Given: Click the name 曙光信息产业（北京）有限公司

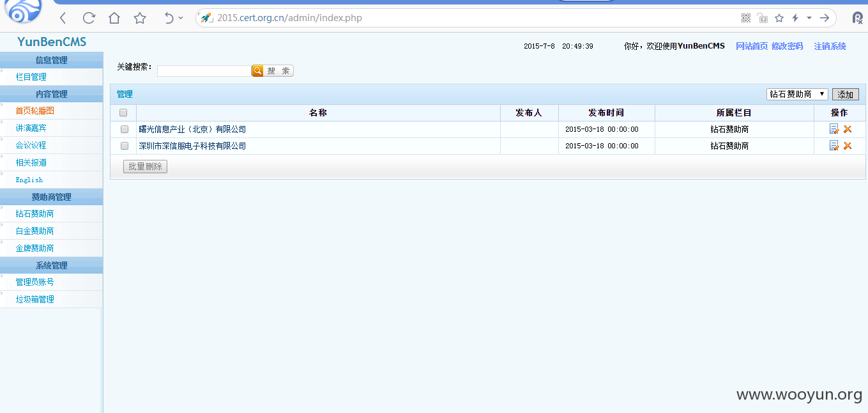Looking at the screenshot, I should (x=192, y=129).
